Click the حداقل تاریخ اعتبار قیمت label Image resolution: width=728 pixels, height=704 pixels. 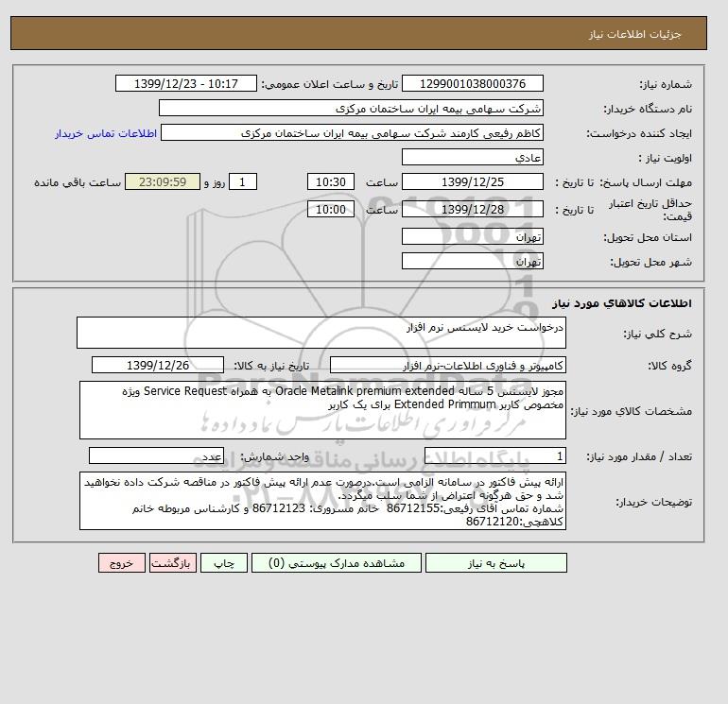pos(650,210)
